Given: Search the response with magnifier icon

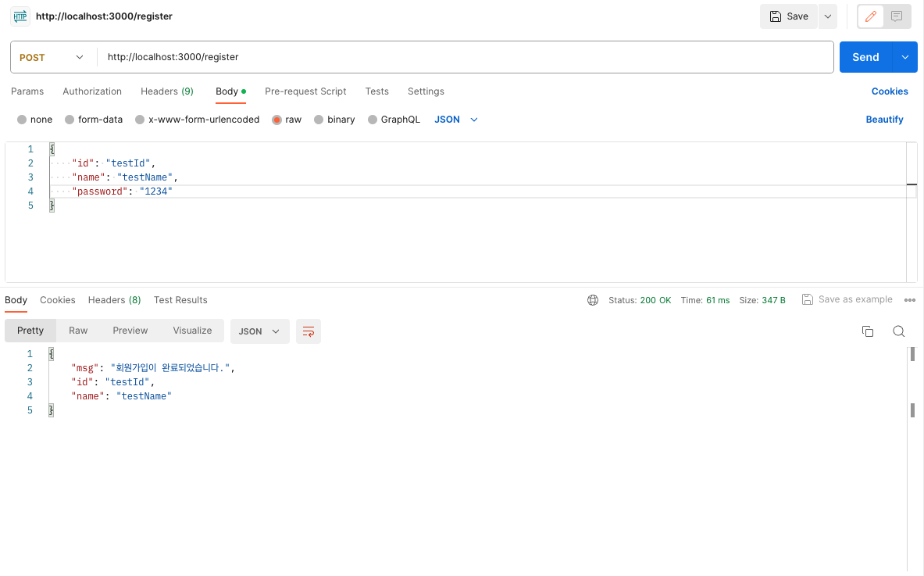Looking at the screenshot, I should [x=899, y=331].
